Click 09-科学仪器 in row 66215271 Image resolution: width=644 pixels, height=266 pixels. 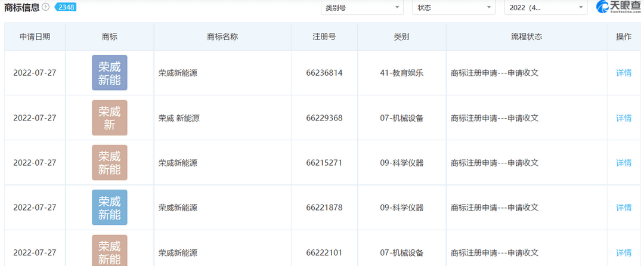pos(402,163)
